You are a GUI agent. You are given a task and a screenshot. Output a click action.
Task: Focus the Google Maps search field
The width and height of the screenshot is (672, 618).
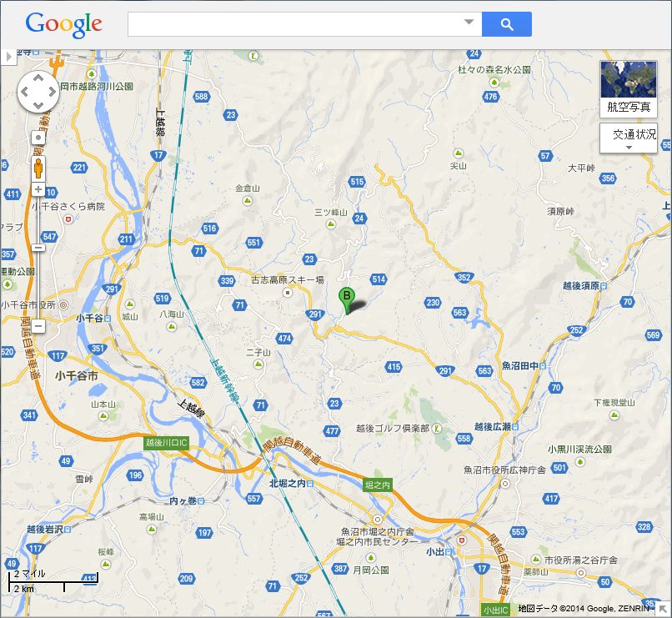click(x=296, y=24)
